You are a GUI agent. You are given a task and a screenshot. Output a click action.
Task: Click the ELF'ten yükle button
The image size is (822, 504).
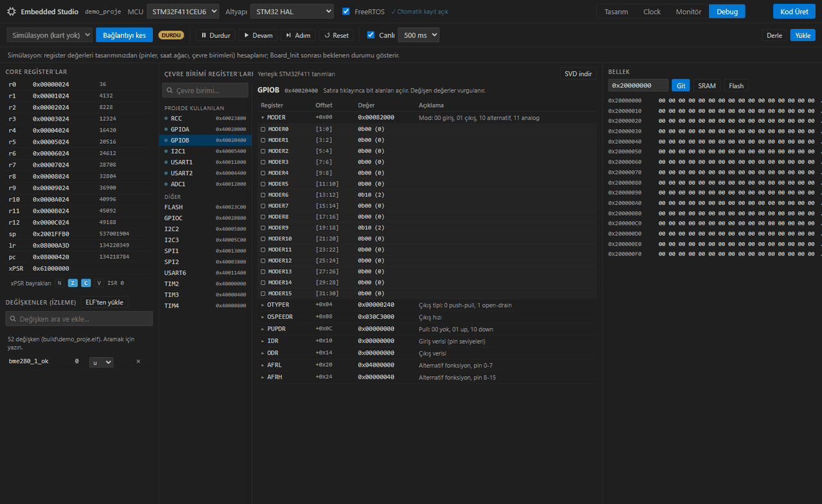[x=104, y=302]
